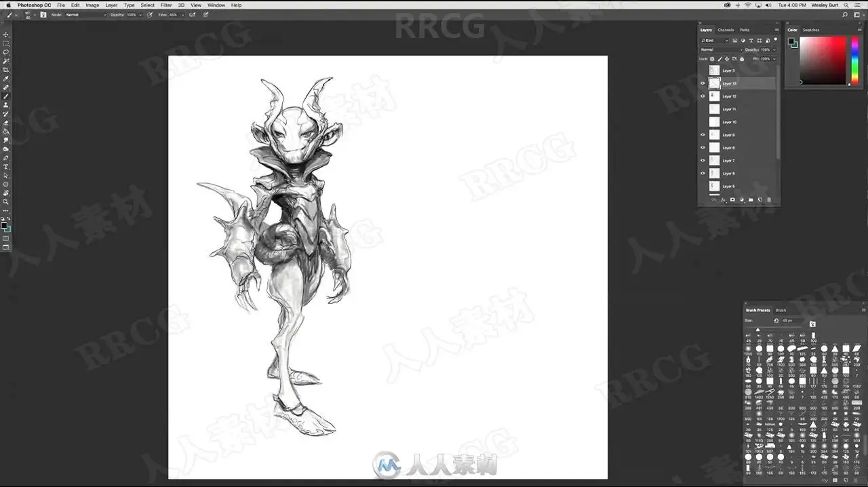Screen dimensions: 868x487
Task: Open the Window menu
Action: 216,5
